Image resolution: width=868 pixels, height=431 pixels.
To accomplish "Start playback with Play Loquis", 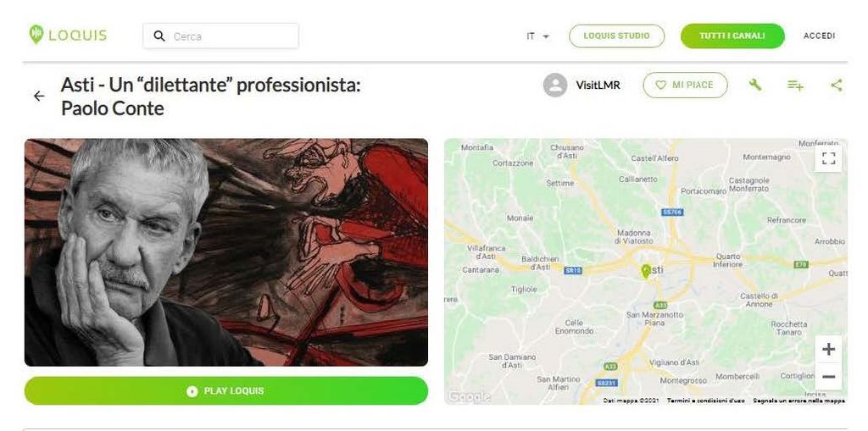I will click(225, 390).
